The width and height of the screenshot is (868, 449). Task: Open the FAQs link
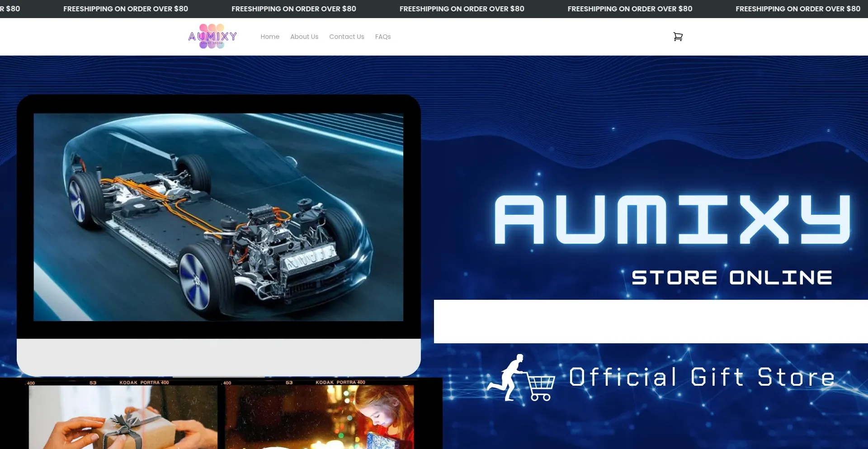[383, 37]
